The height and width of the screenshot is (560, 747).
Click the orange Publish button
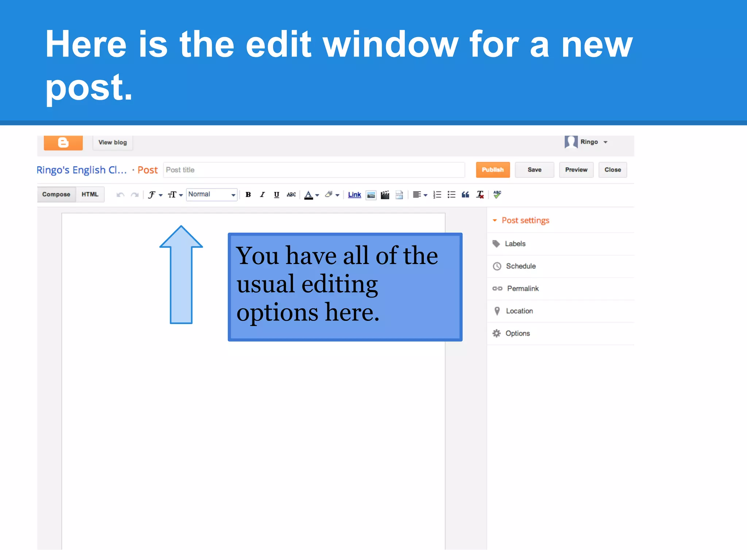(x=493, y=170)
